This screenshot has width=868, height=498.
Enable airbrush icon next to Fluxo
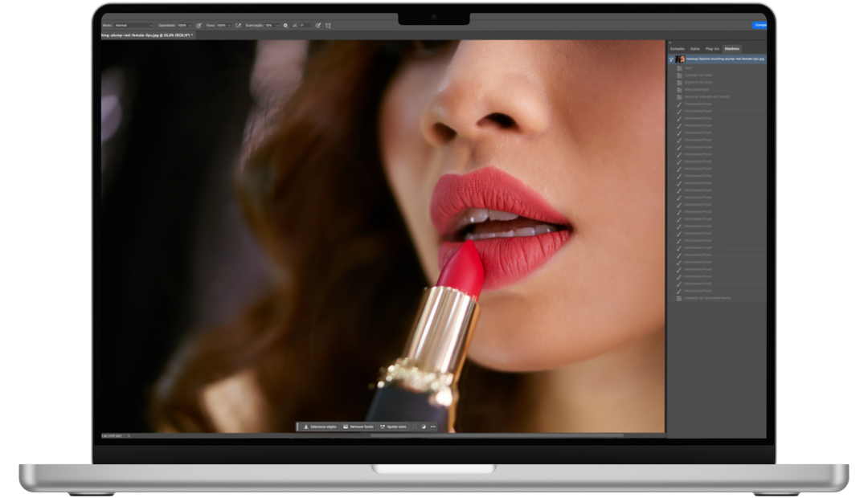coord(238,25)
